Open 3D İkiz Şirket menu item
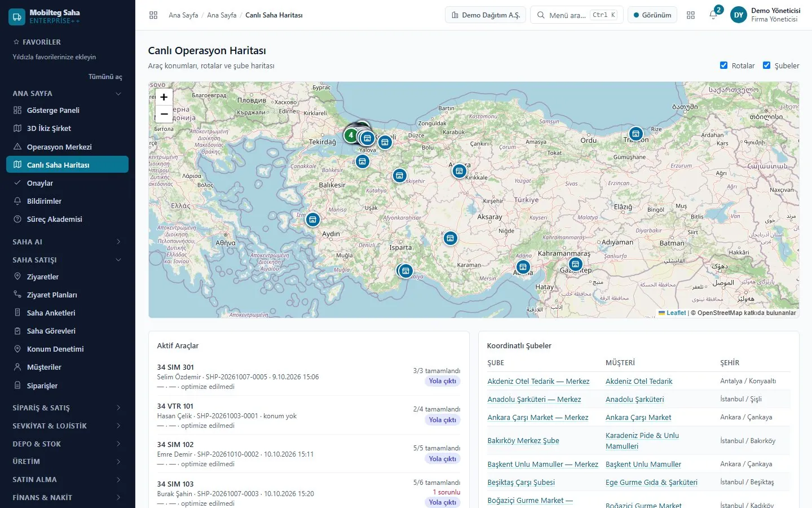Viewport: 812px width, 508px height. pyautogui.click(x=67, y=128)
